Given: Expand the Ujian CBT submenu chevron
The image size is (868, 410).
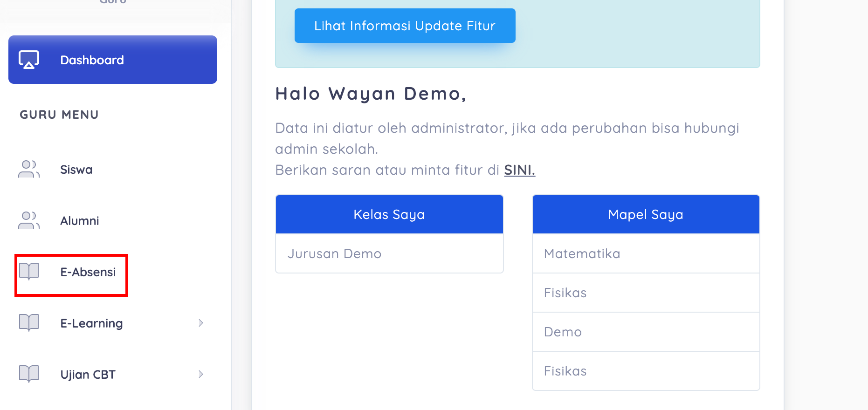Looking at the screenshot, I should click(x=201, y=374).
